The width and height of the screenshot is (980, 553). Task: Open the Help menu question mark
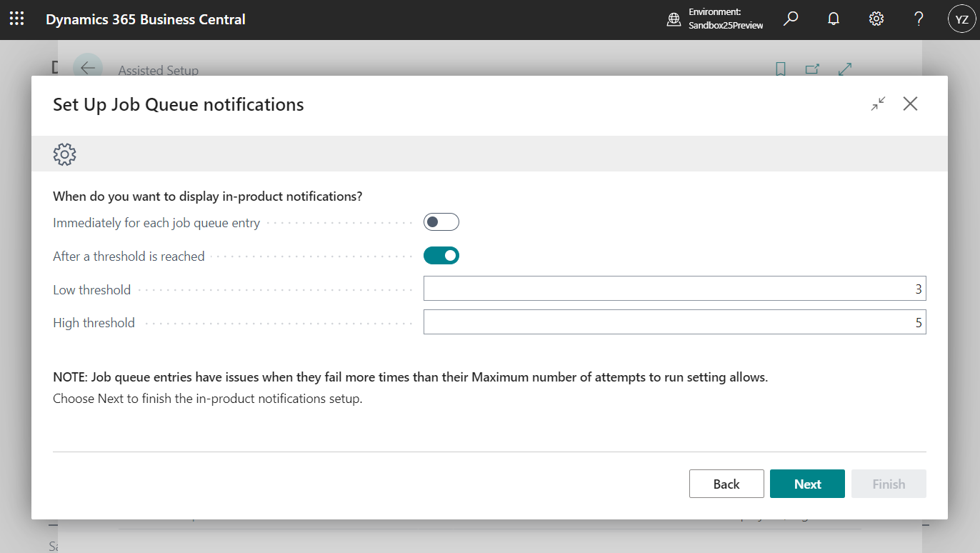pyautogui.click(x=919, y=19)
